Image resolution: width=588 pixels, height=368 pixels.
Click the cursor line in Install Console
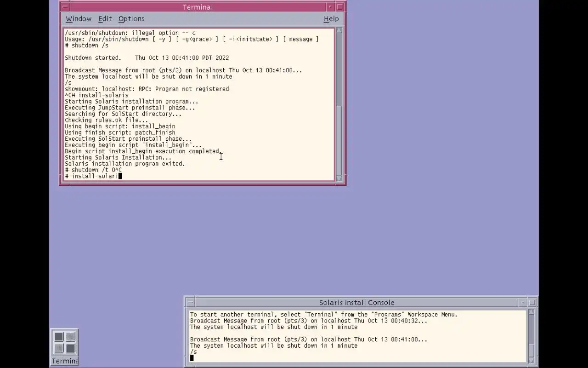[x=192, y=358]
